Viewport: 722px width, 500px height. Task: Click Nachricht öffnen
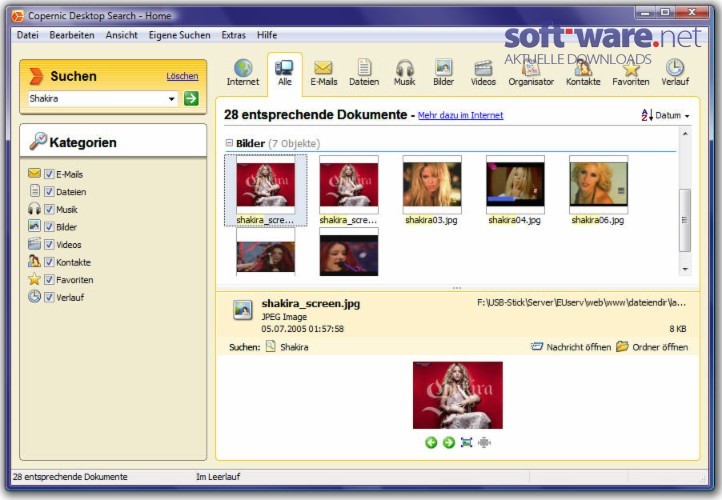point(571,347)
